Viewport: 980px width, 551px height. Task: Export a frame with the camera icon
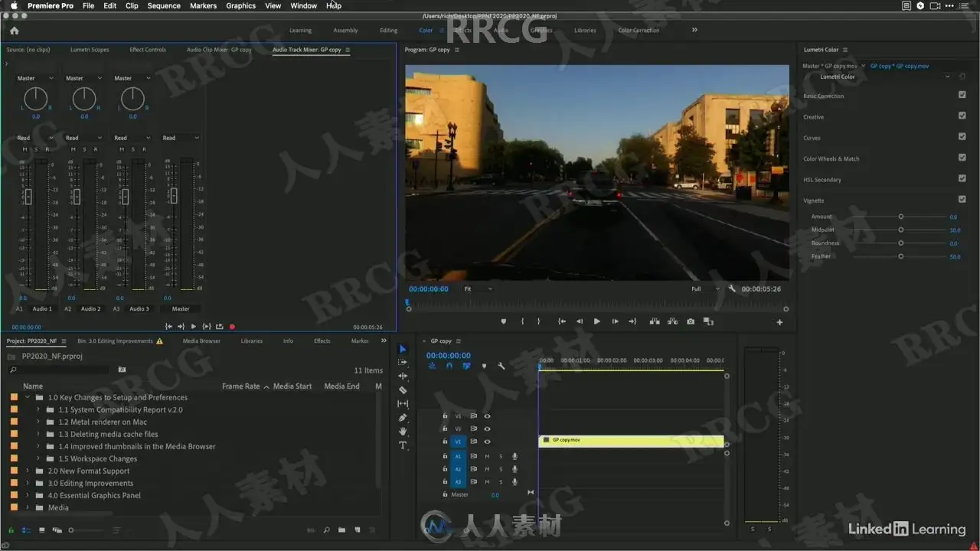click(x=691, y=321)
